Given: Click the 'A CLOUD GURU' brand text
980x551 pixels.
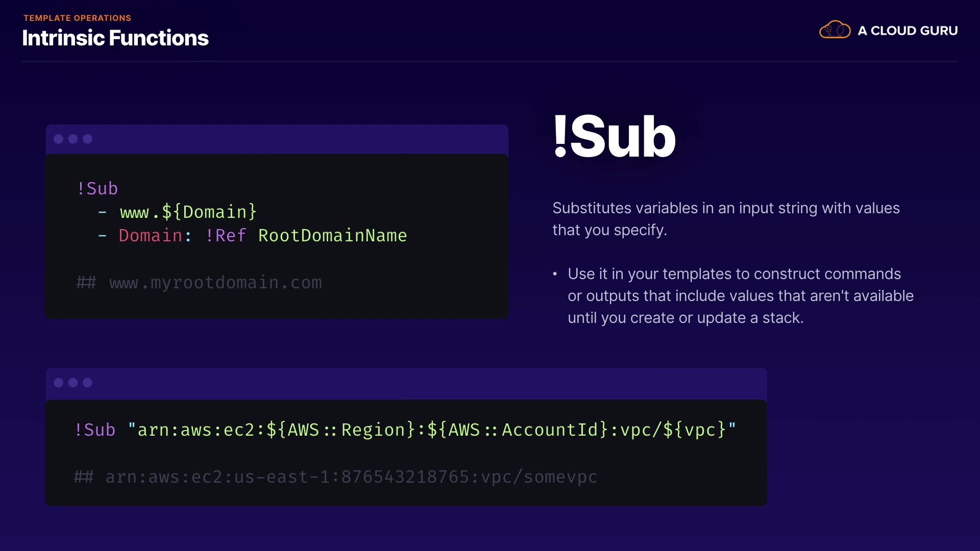Looking at the screenshot, I should pos(908,31).
